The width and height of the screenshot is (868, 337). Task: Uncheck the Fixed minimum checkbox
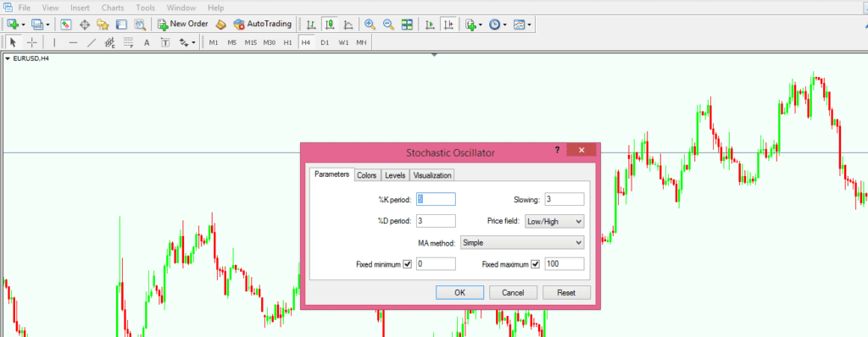[408, 264]
